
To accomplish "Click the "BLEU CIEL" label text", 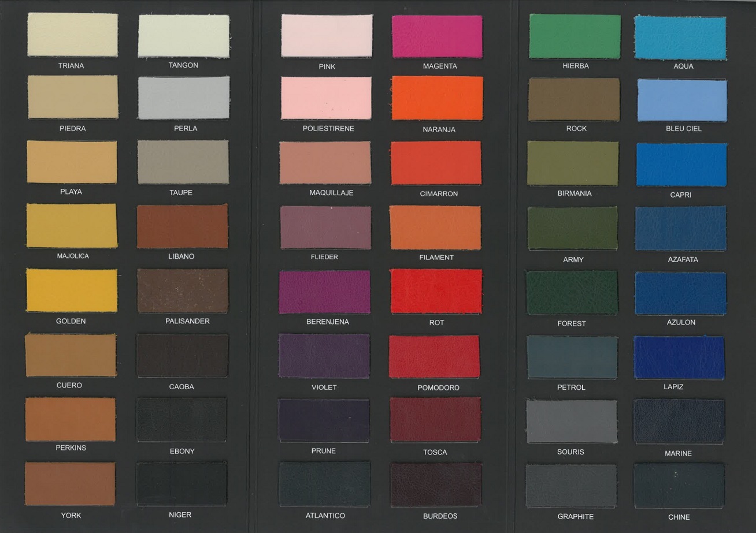I will click(x=684, y=129).
